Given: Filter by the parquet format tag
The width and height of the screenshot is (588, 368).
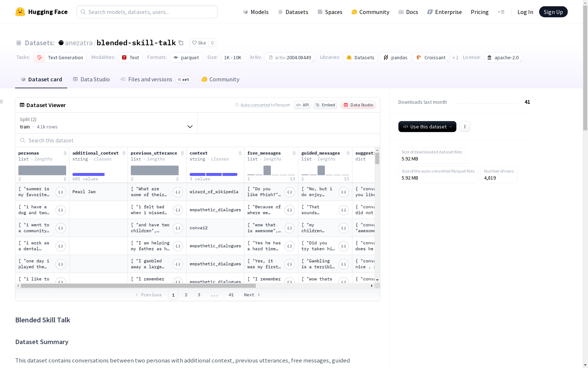Looking at the screenshot, I should 186,57.
